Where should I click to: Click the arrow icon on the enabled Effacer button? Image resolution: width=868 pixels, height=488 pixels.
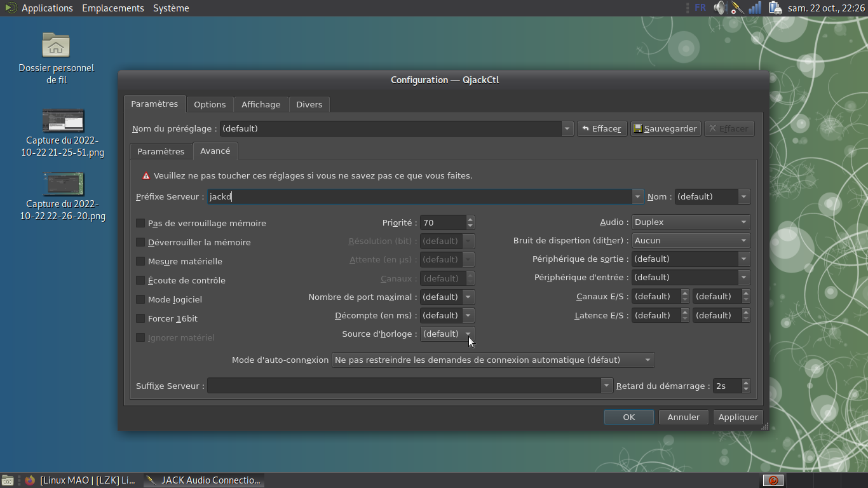click(585, 128)
